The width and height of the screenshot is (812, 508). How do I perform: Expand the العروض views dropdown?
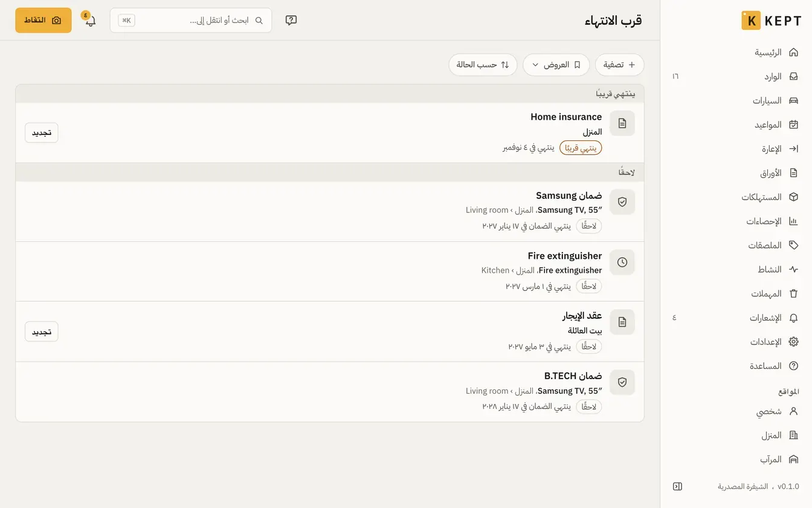(556, 65)
